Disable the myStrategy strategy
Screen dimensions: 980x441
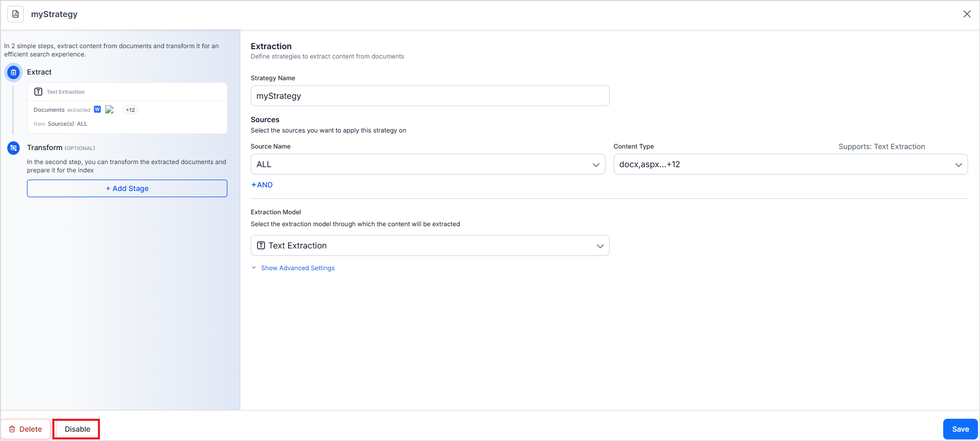[77, 429]
